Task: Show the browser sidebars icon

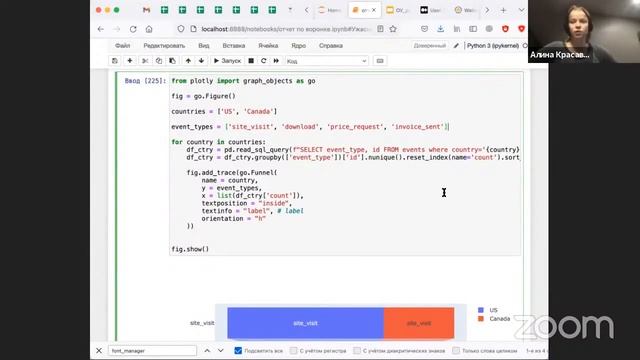Action: pyautogui.click(x=473, y=29)
